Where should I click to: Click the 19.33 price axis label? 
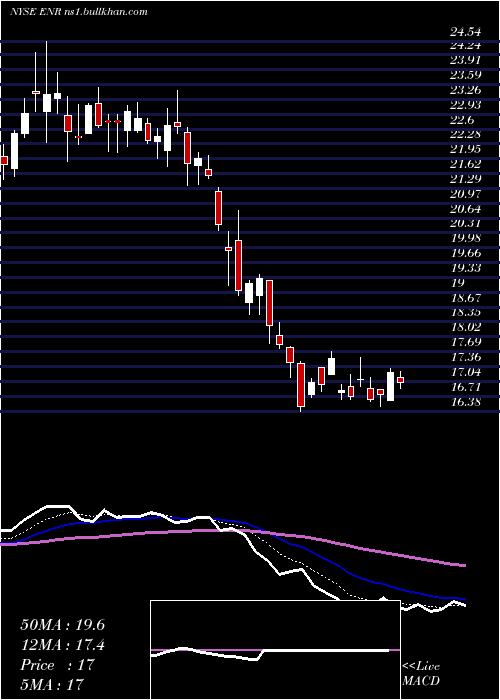click(466, 267)
